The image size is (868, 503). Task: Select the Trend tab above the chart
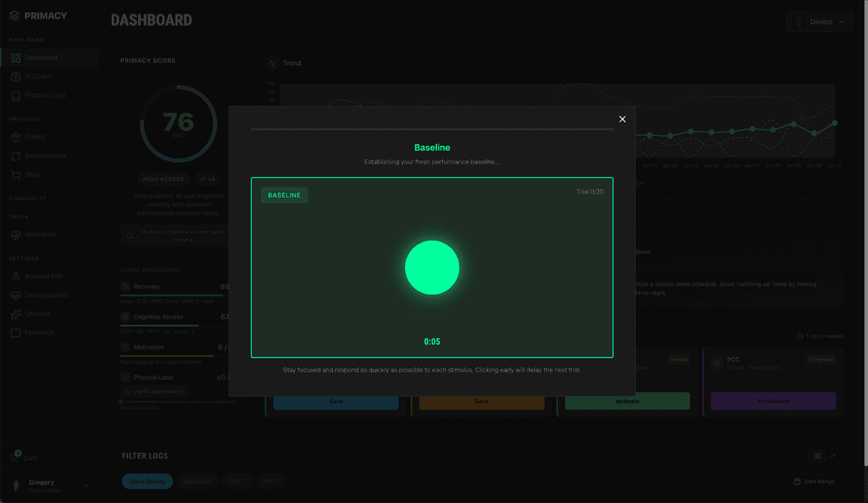pos(283,63)
